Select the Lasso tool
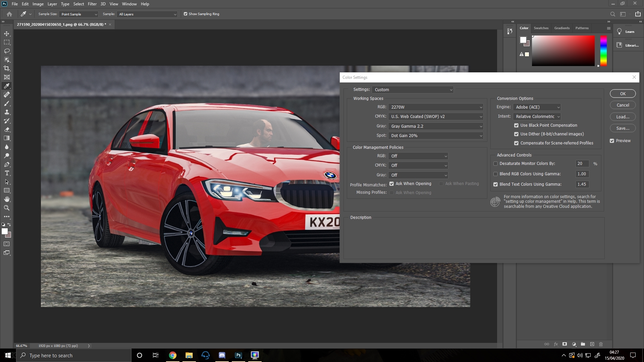The height and width of the screenshot is (362, 644). pyautogui.click(x=7, y=51)
